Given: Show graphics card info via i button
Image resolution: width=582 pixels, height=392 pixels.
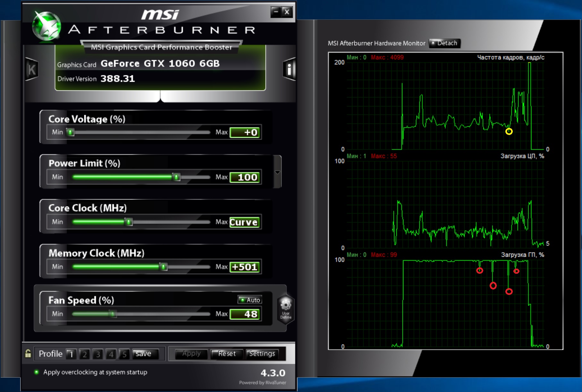Looking at the screenshot, I should [x=289, y=69].
